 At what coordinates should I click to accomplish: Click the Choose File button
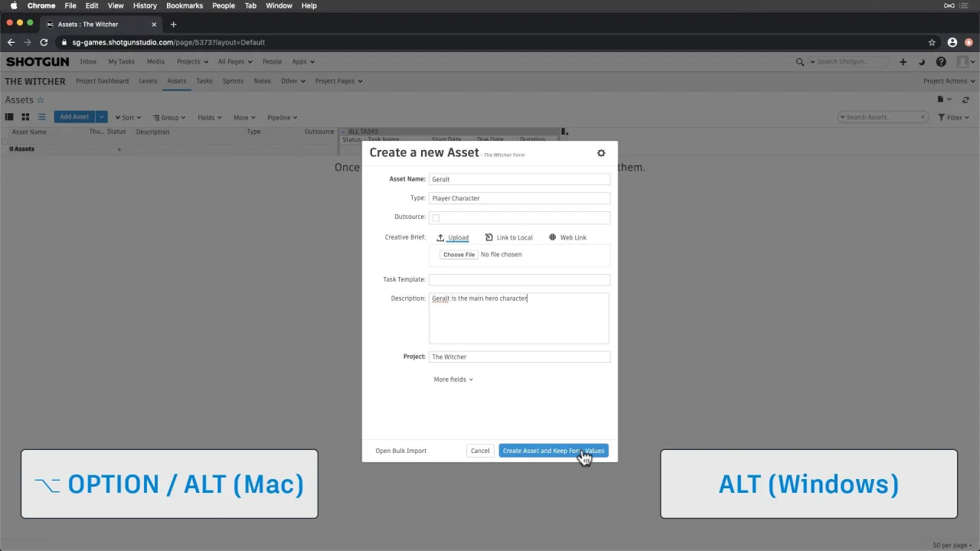point(459,255)
